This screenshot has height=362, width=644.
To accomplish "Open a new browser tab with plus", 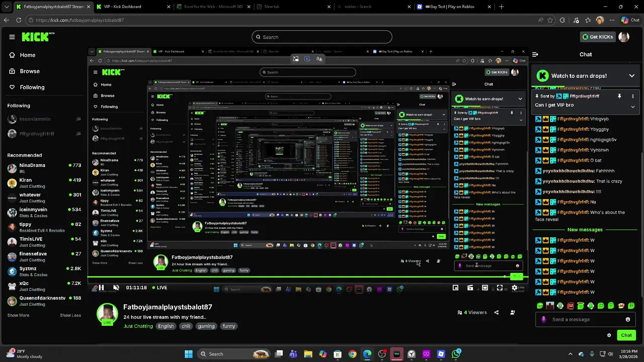I will click(x=501, y=7).
